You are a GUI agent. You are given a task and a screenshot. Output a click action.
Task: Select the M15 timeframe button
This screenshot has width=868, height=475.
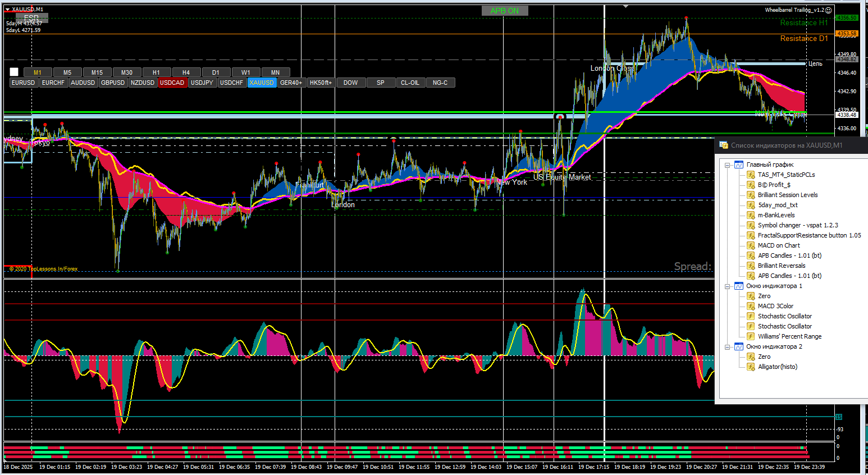click(x=97, y=72)
